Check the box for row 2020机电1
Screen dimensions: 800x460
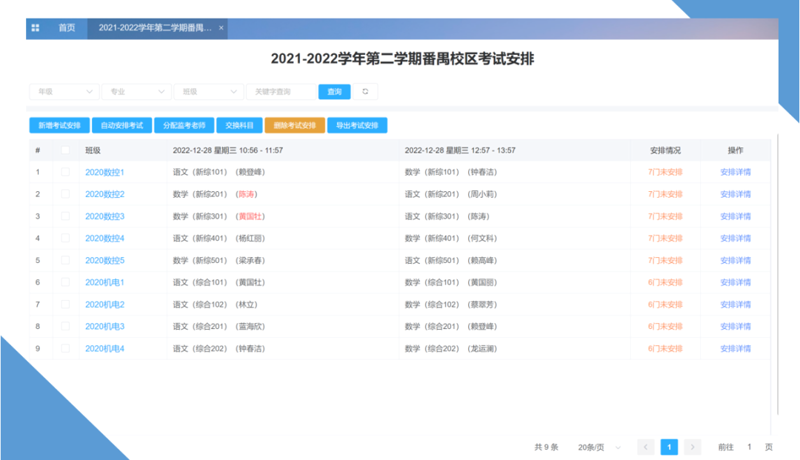point(65,282)
